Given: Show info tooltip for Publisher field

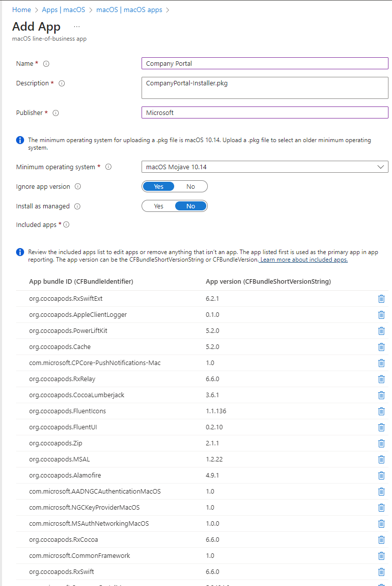Looking at the screenshot, I should pos(56,113).
